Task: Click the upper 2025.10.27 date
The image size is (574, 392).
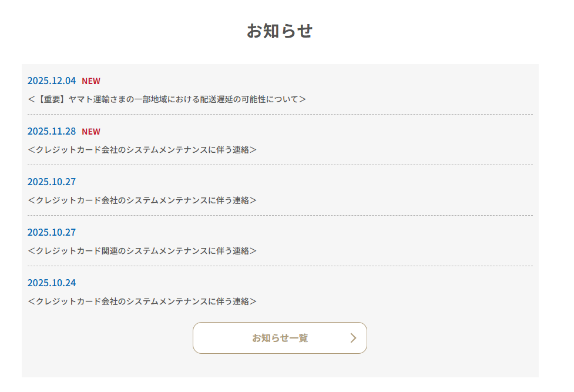Action: (x=52, y=182)
